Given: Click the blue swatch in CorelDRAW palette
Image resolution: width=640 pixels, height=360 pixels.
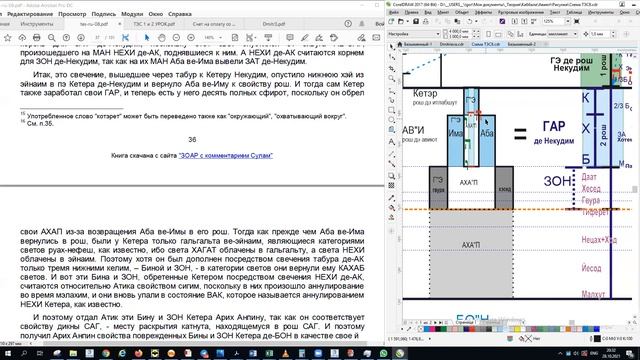Looking at the screenshot, I should tap(596, 329).
